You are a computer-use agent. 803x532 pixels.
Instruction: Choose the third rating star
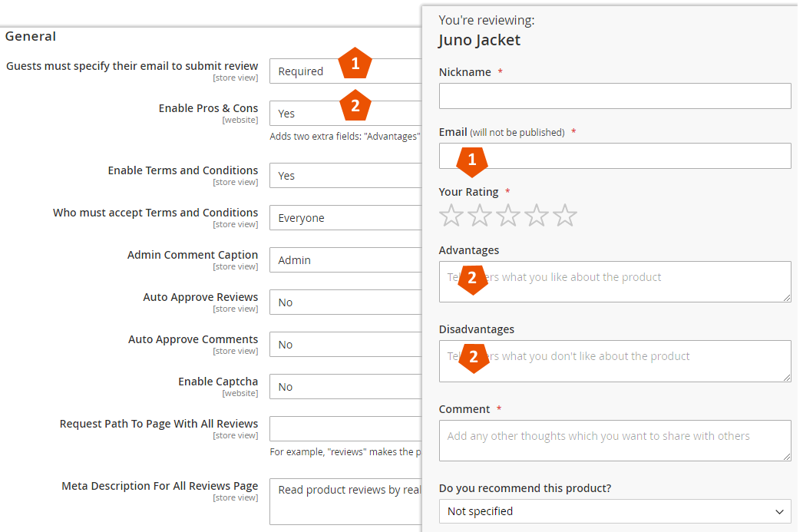[508, 215]
